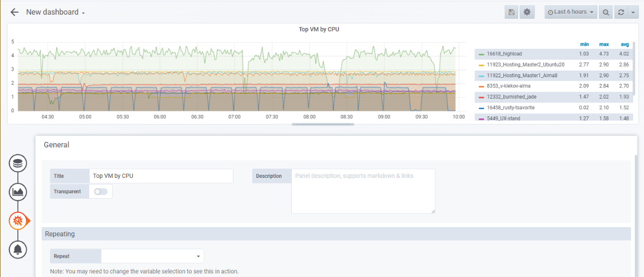Sort legend by max column header

coord(604,44)
